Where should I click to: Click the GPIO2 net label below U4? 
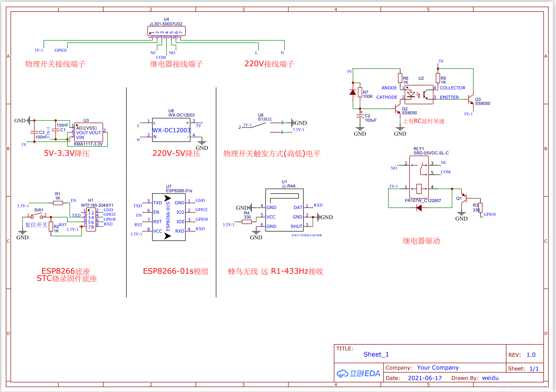pyautogui.click(x=60, y=50)
